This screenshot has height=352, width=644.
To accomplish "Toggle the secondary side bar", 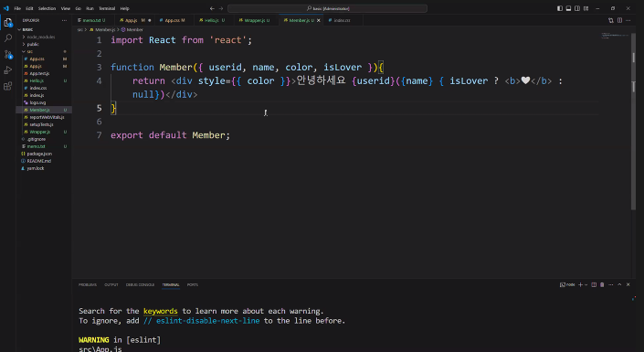I will point(577,8).
